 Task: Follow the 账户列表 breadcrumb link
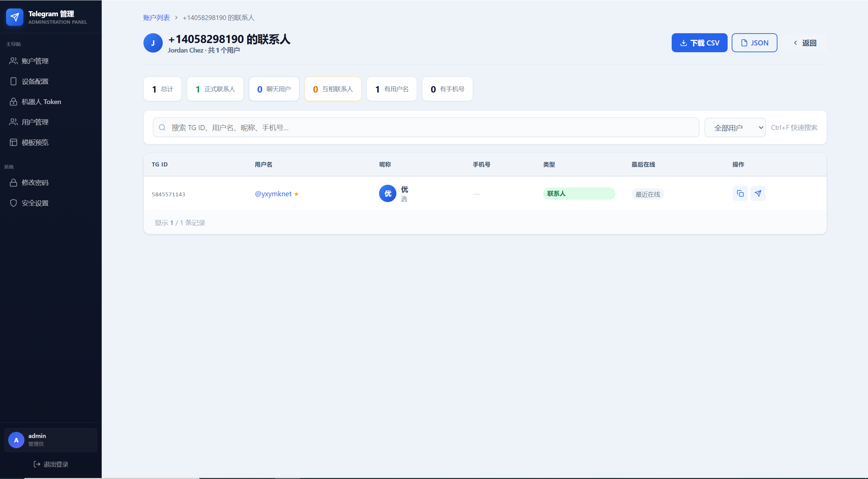click(156, 18)
